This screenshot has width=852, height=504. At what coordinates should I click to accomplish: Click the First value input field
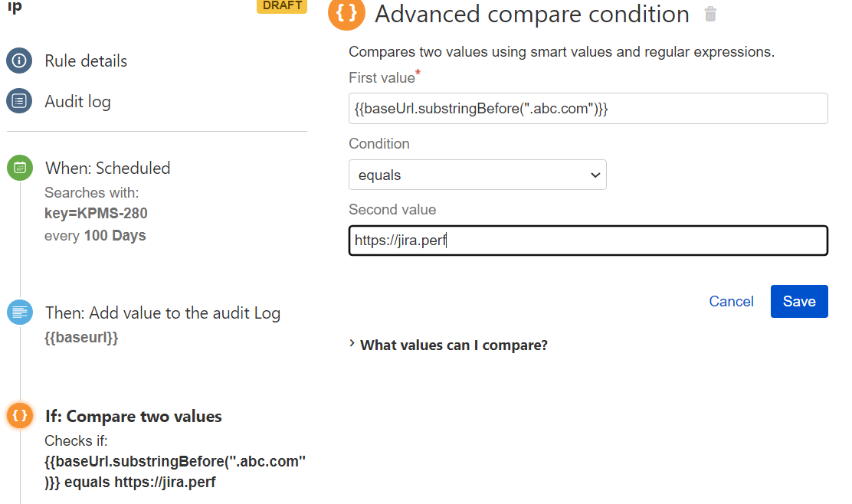588,108
